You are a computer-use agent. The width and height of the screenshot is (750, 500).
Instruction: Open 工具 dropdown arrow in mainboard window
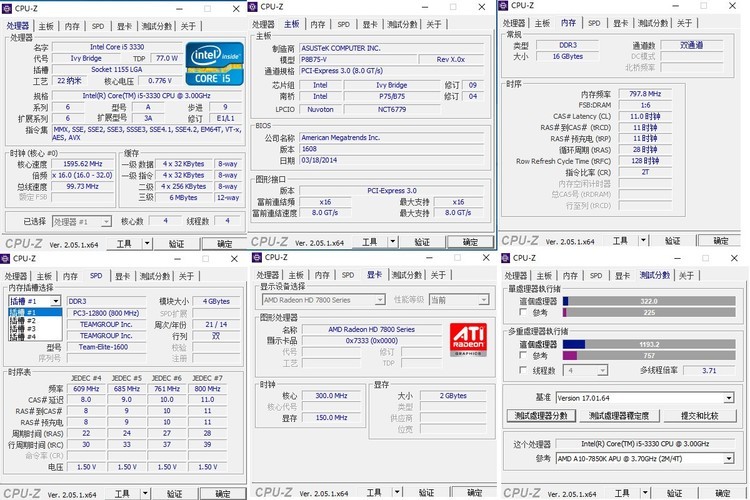click(393, 241)
